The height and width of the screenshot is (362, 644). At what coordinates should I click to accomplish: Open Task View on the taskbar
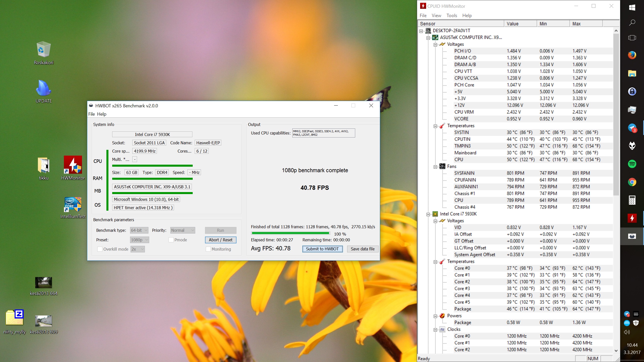[x=632, y=38]
